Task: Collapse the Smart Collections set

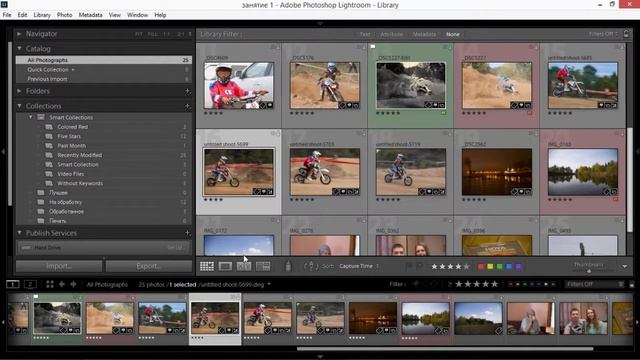Action: pyautogui.click(x=31, y=117)
